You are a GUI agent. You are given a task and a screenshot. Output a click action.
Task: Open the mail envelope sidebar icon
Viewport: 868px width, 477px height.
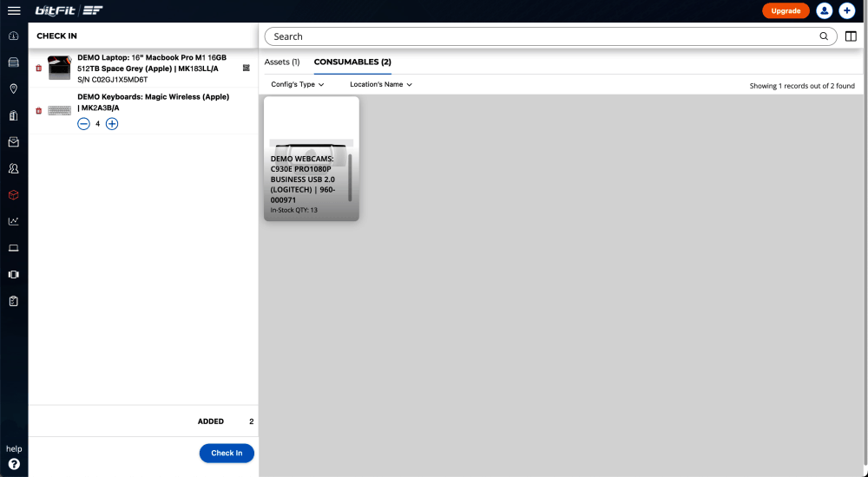tap(14, 141)
